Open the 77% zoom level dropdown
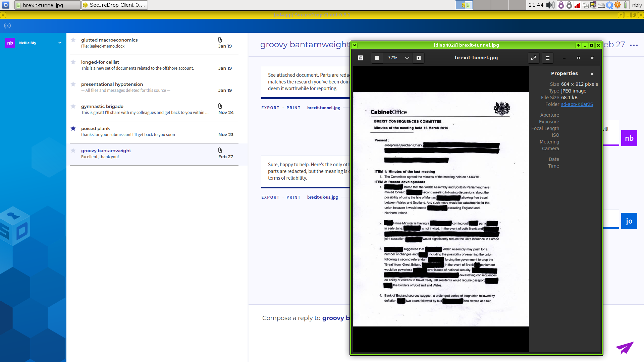Viewport: 644px width, 362px height. 407,58
